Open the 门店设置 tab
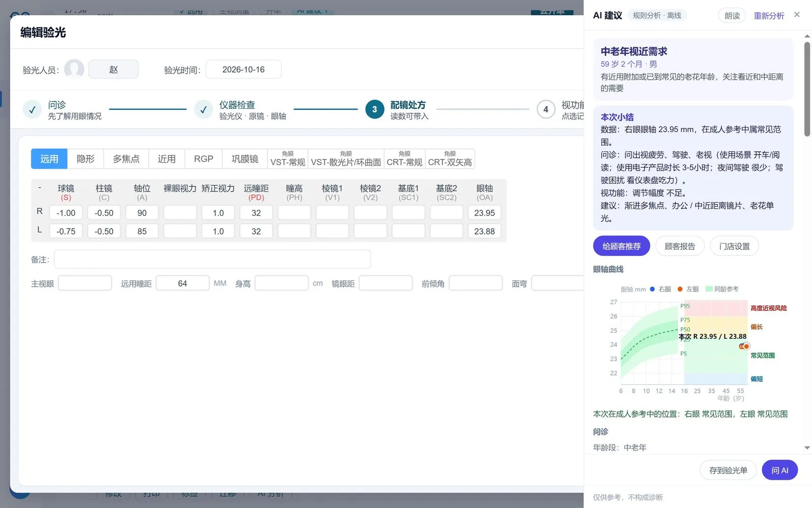The image size is (812, 508). [734, 246]
